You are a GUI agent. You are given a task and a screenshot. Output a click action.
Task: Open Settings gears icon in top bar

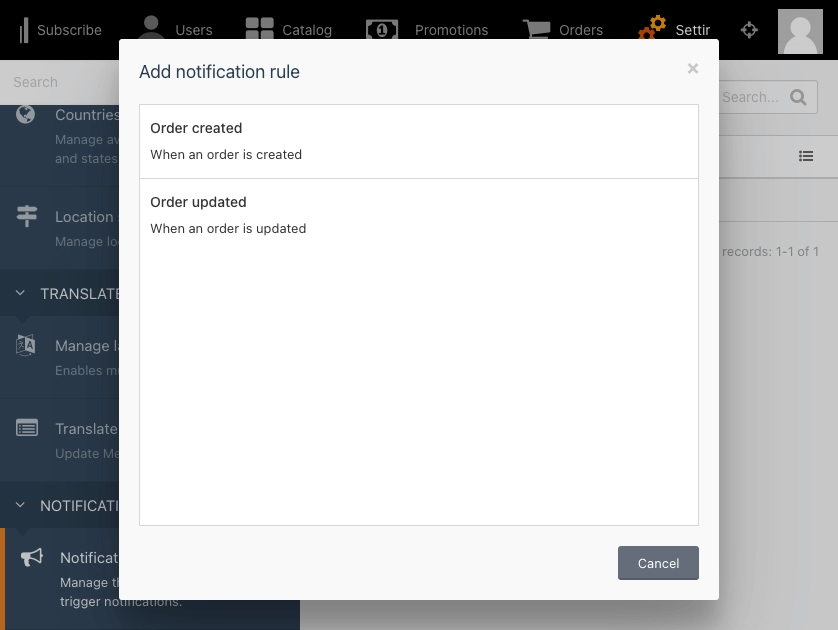[652, 27]
